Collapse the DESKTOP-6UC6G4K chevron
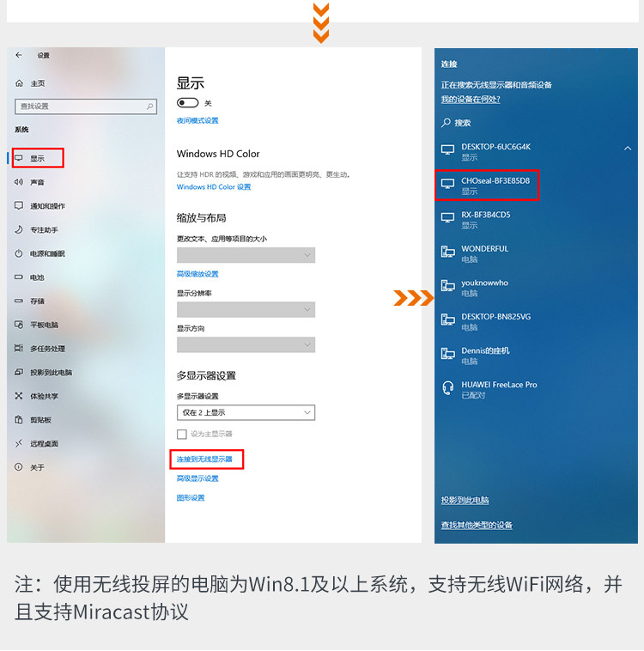644x651 pixels. pyautogui.click(x=628, y=149)
